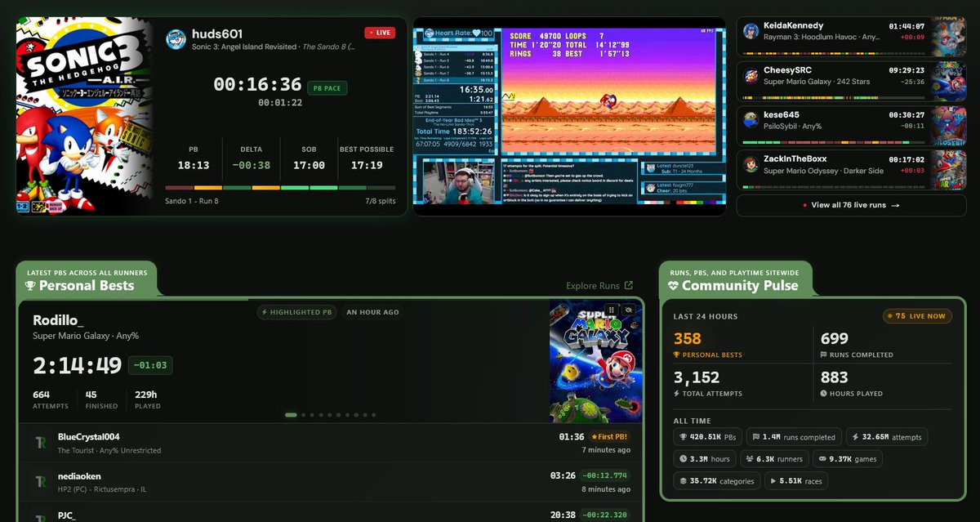980x522 pixels.
Task: Click the 3.3M hours chip
Action: click(704, 459)
